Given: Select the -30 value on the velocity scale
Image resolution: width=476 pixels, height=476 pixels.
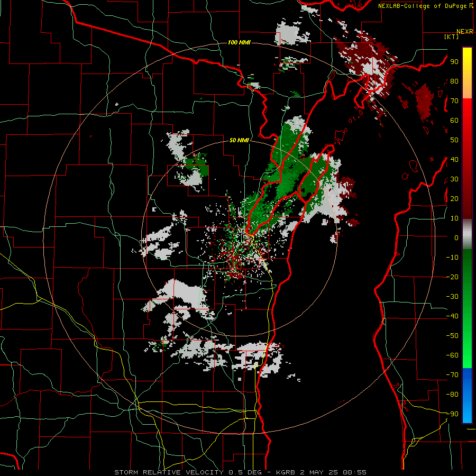Looking at the screenshot, I should point(452,297).
